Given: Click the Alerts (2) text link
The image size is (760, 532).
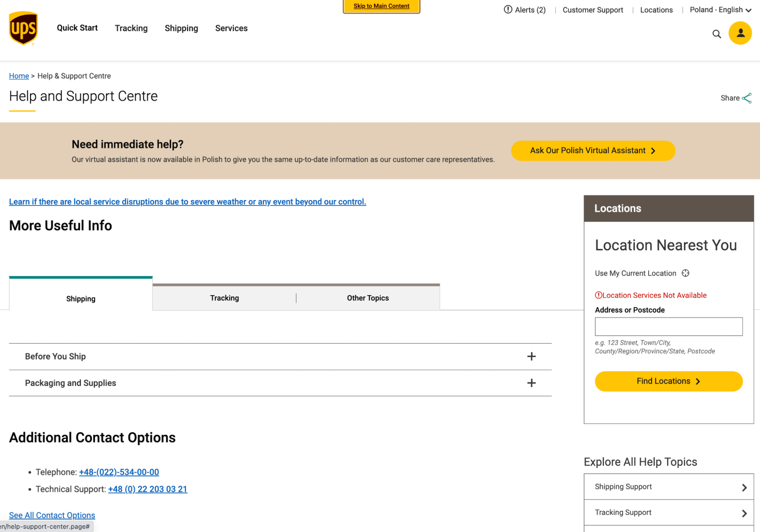Looking at the screenshot, I should [x=530, y=10].
